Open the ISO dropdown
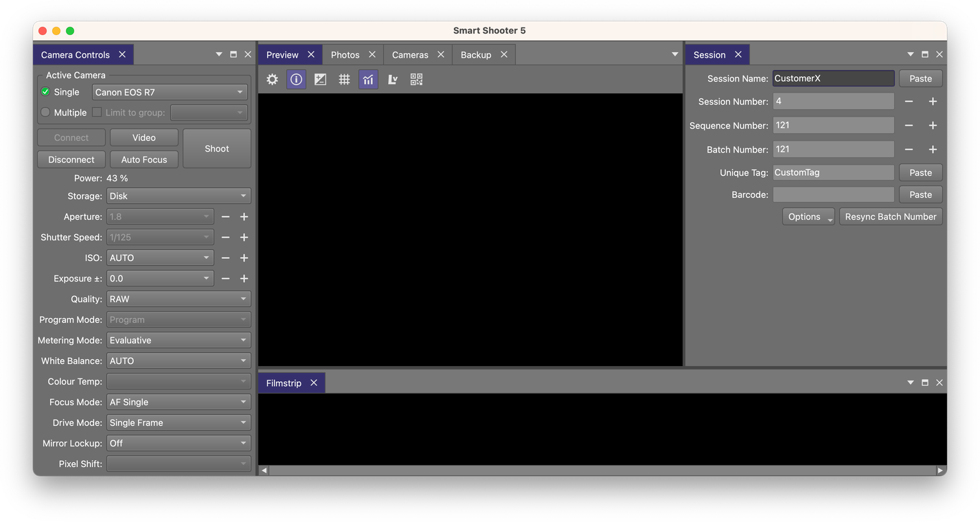This screenshot has height=522, width=980. click(x=160, y=258)
